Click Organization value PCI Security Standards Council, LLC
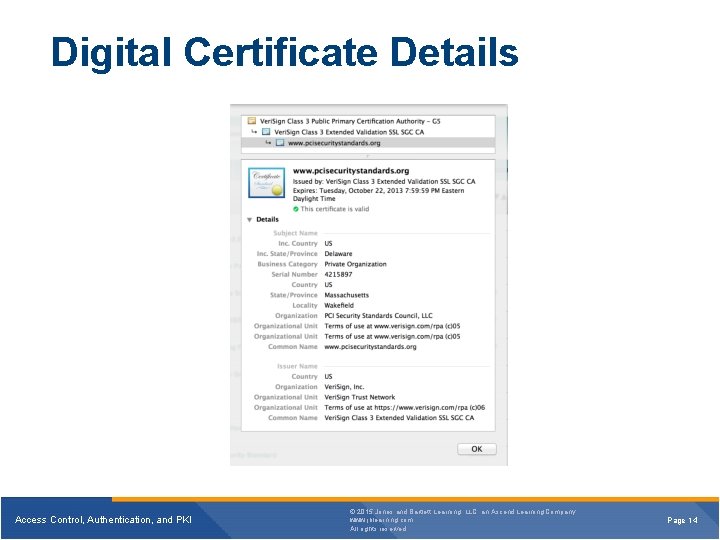The image size is (720, 540). (378, 315)
